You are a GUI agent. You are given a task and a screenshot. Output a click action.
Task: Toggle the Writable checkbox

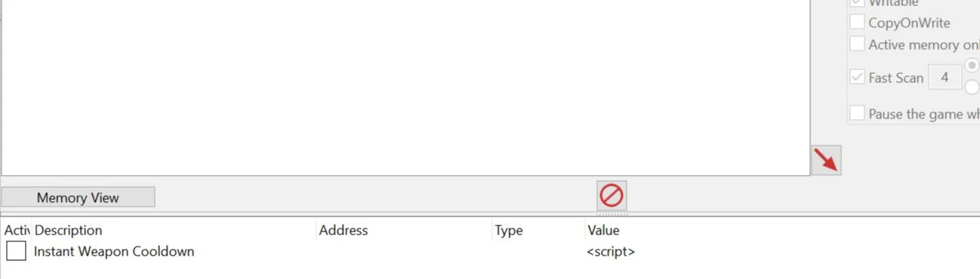pos(857,3)
